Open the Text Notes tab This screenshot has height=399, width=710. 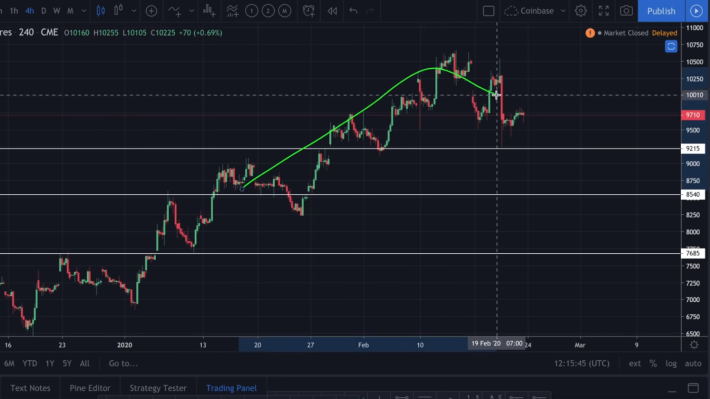[30, 388]
